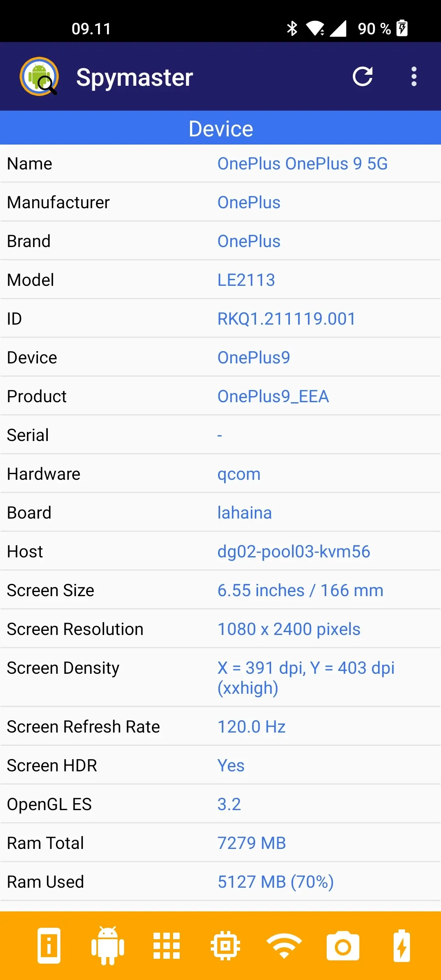The width and height of the screenshot is (441, 980).
Task: Switch to the camera tab icon
Action: pyautogui.click(x=343, y=946)
